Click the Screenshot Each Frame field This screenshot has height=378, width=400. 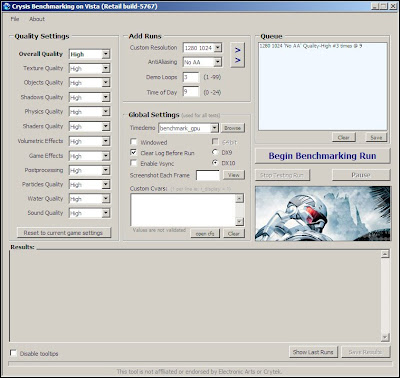(x=208, y=175)
